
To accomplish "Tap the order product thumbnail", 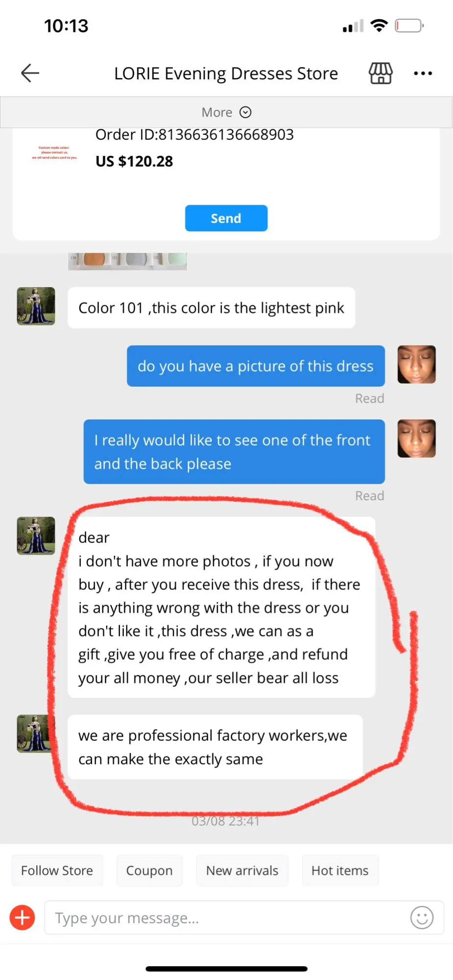I will [x=54, y=152].
